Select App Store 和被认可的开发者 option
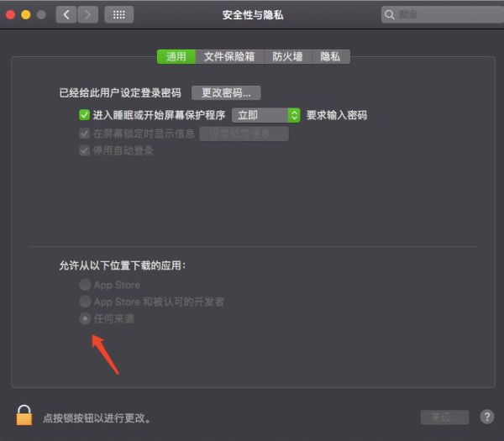This screenshot has width=504, height=441. (x=85, y=302)
